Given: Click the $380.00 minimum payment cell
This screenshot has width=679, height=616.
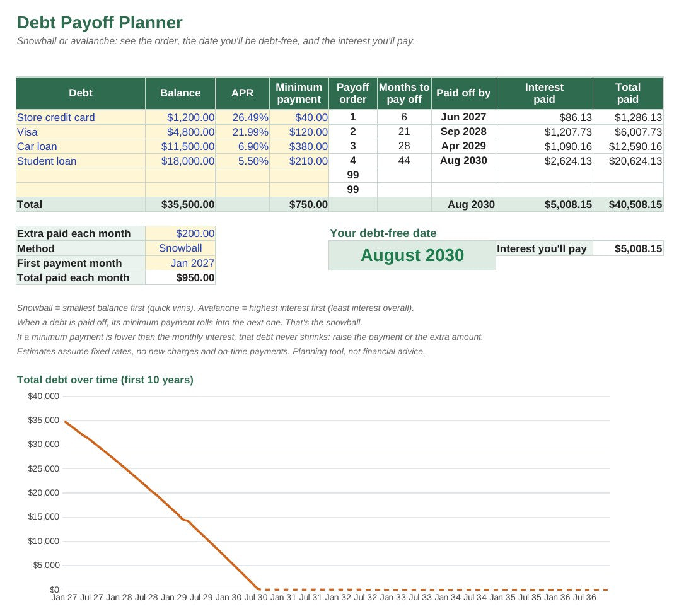Looking at the screenshot, I should point(299,146).
